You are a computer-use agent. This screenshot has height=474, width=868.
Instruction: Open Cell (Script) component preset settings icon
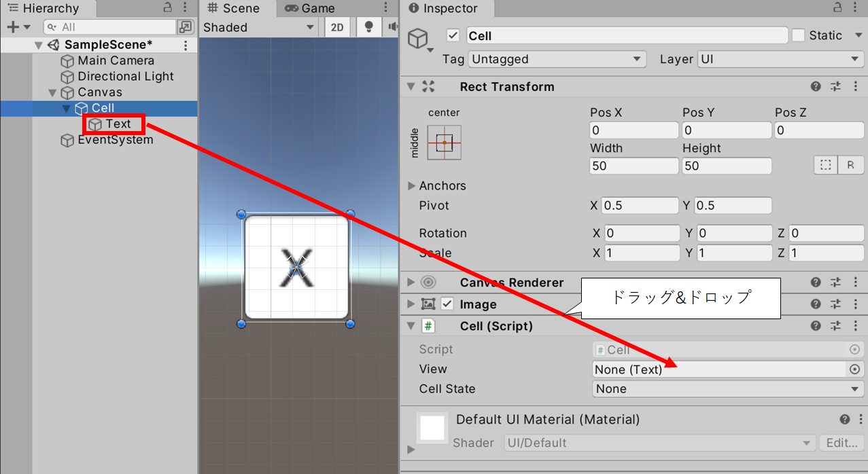pos(835,326)
